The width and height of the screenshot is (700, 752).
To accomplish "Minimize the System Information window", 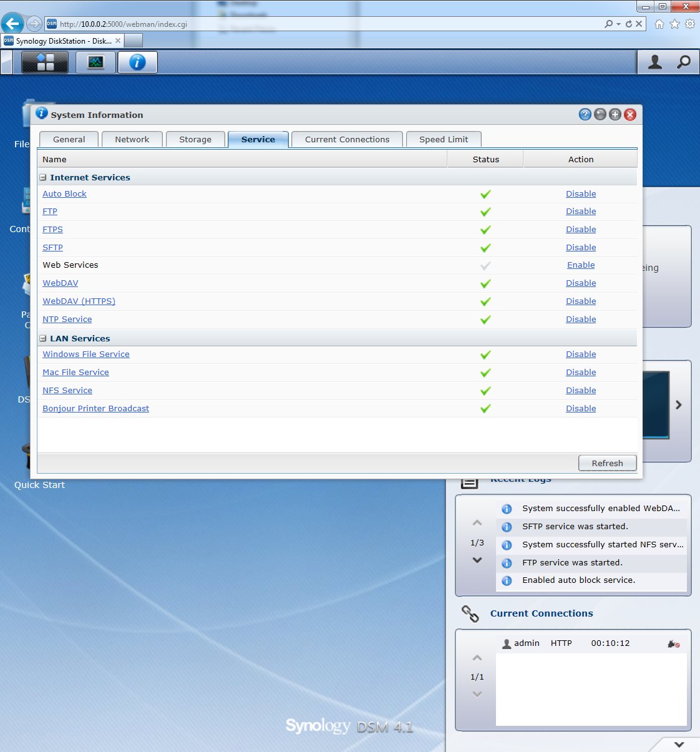I will pyautogui.click(x=600, y=114).
